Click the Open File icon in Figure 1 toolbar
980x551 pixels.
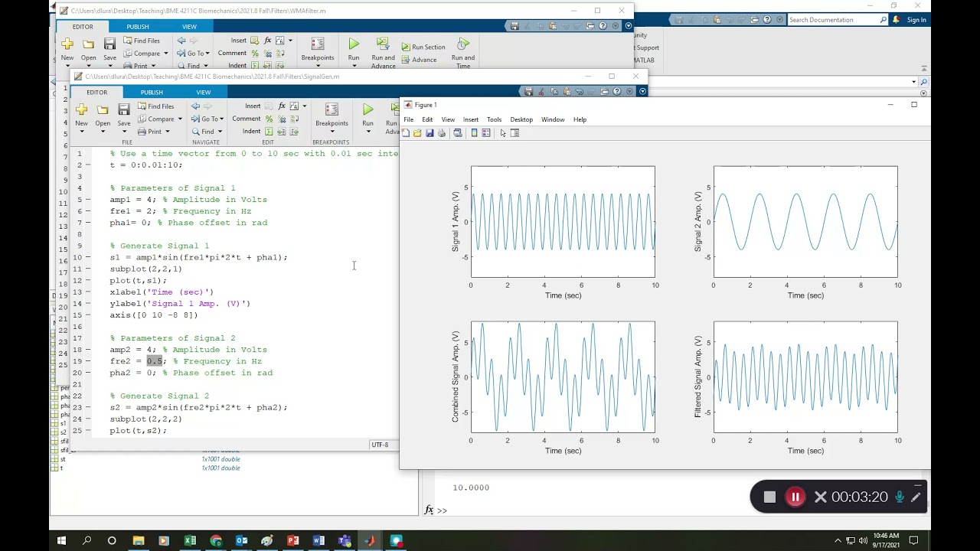click(417, 133)
